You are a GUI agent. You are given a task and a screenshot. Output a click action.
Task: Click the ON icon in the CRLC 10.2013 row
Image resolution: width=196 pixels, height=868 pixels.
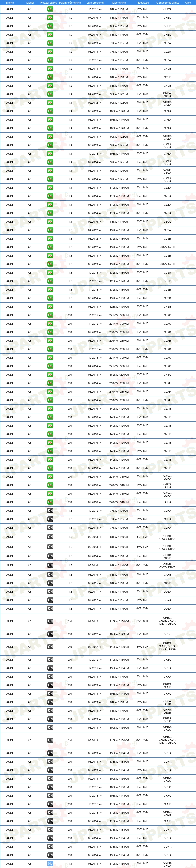[x=50, y=787]
